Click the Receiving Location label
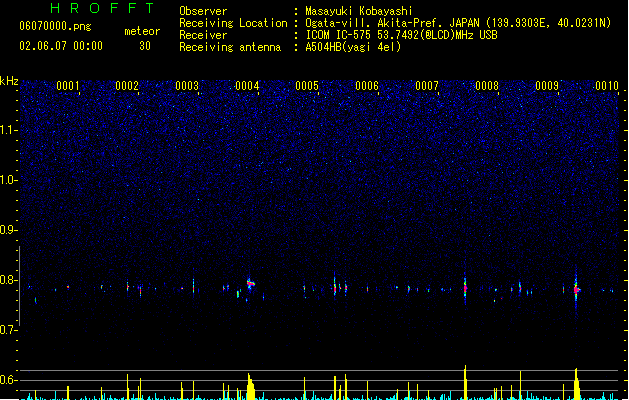The width and height of the screenshot is (629, 400). click(x=233, y=23)
